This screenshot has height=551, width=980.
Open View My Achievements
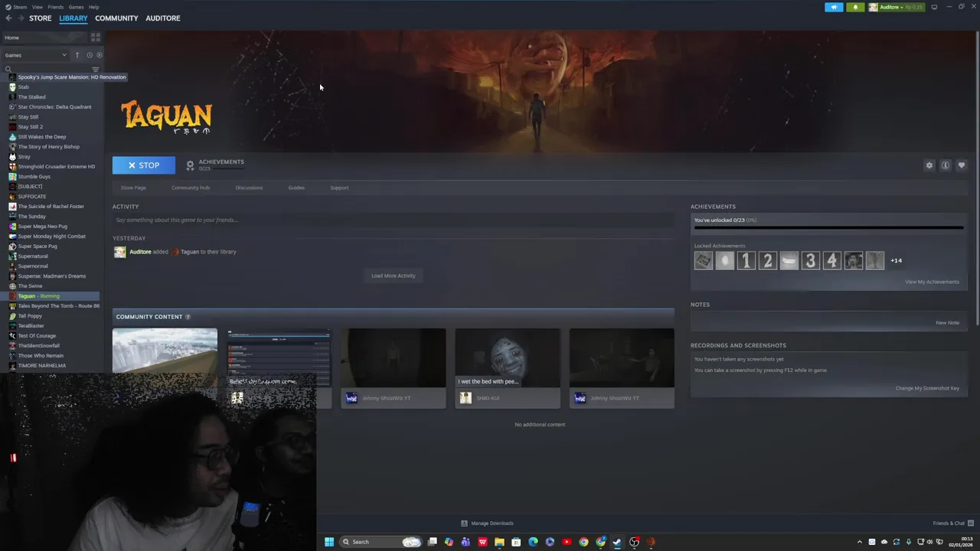[x=932, y=282]
